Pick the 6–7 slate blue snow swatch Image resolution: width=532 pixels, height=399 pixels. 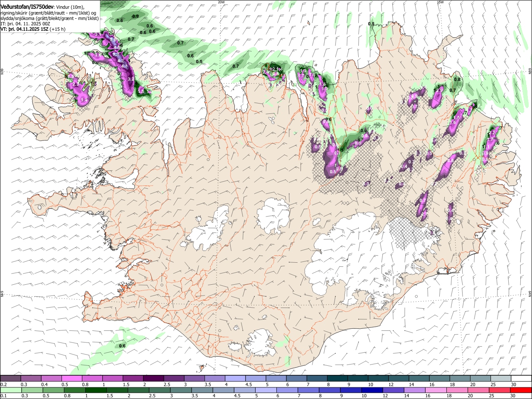(x=296, y=378)
